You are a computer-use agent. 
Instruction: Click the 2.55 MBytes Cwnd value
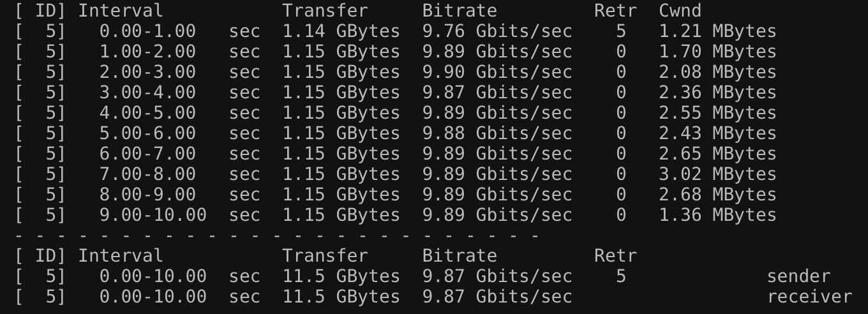click(718, 113)
